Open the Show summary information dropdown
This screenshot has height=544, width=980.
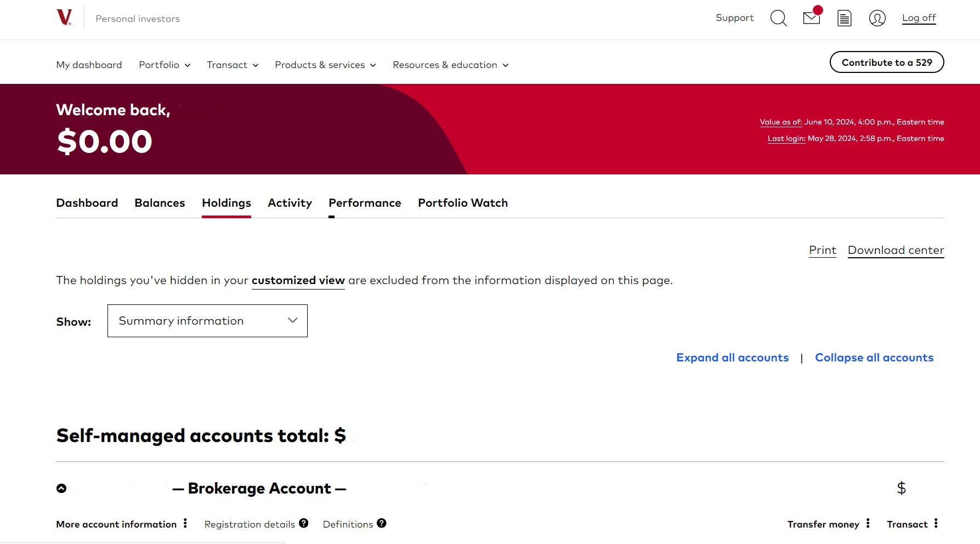(x=207, y=321)
